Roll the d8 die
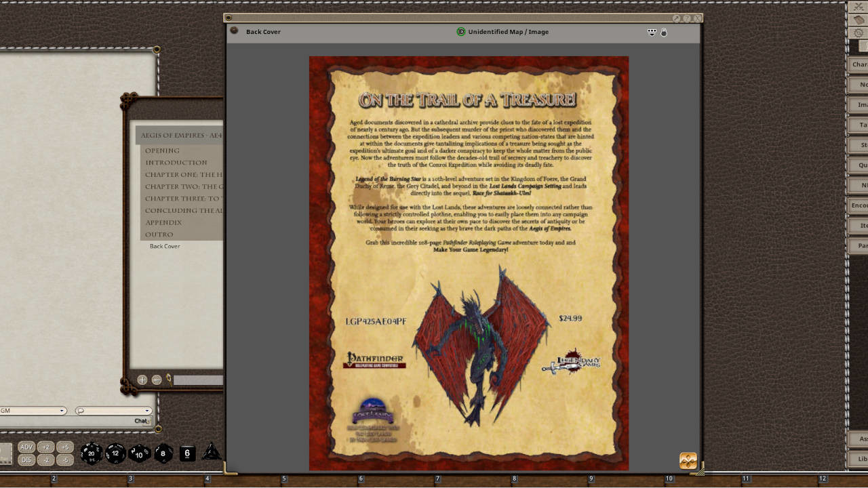This screenshot has width=868, height=488. (162, 453)
